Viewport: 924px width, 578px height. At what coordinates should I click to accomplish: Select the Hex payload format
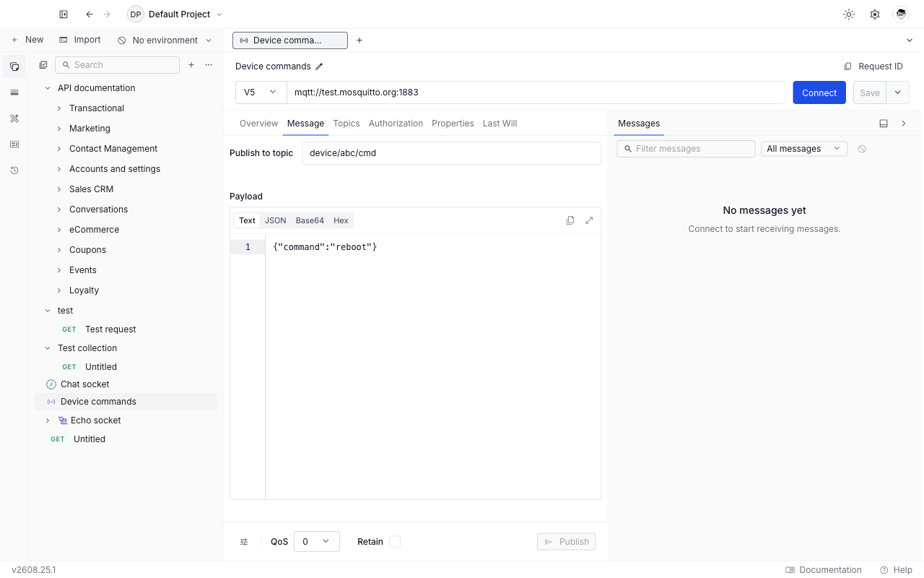(341, 220)
